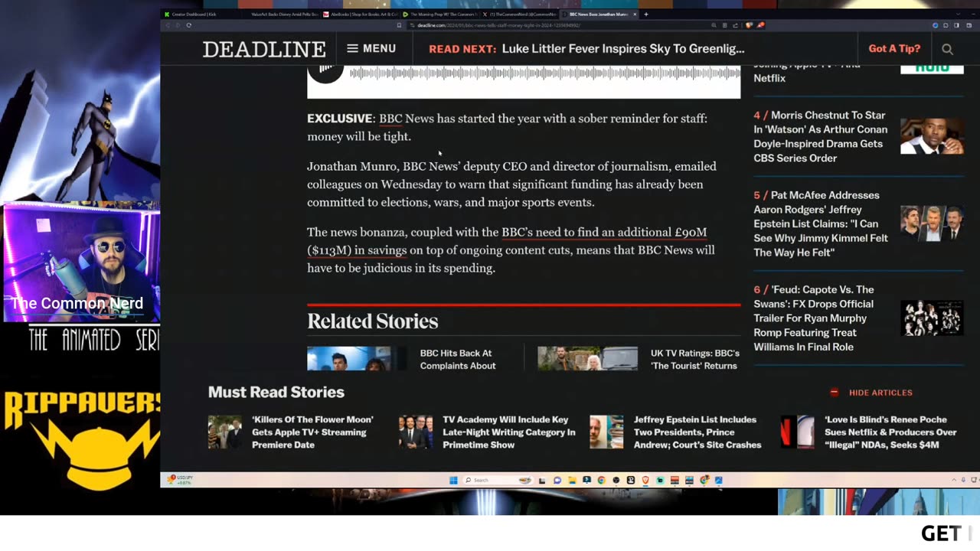980x551 pixels.
Task: Open the 'Feud: Capote' article thumbnail
Action: point(932,318)
